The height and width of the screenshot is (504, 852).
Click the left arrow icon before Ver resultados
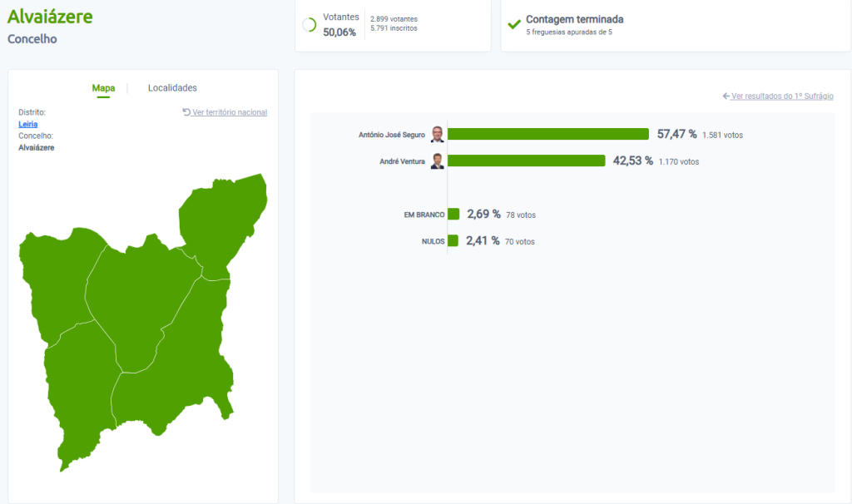(x=726, y=96)
